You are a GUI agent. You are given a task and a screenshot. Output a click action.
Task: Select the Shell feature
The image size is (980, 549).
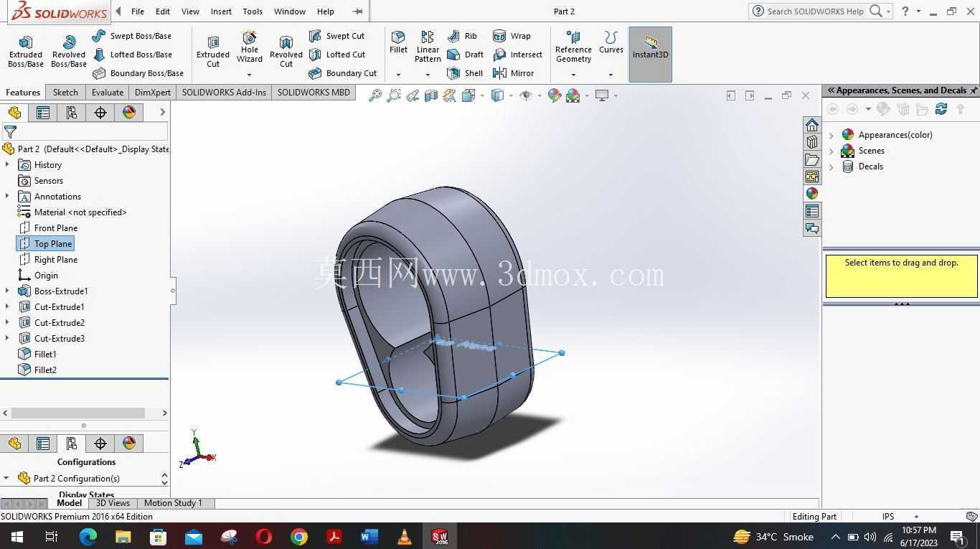(464, 73)
